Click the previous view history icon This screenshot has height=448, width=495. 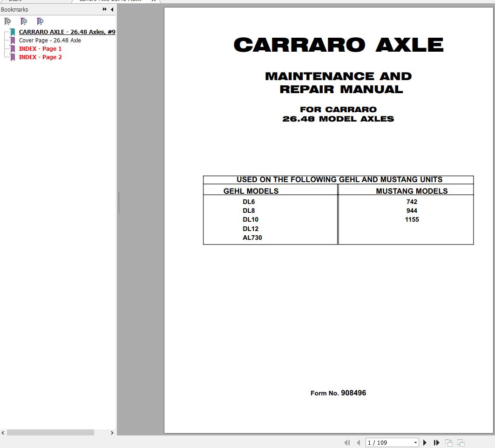point(448,442)
